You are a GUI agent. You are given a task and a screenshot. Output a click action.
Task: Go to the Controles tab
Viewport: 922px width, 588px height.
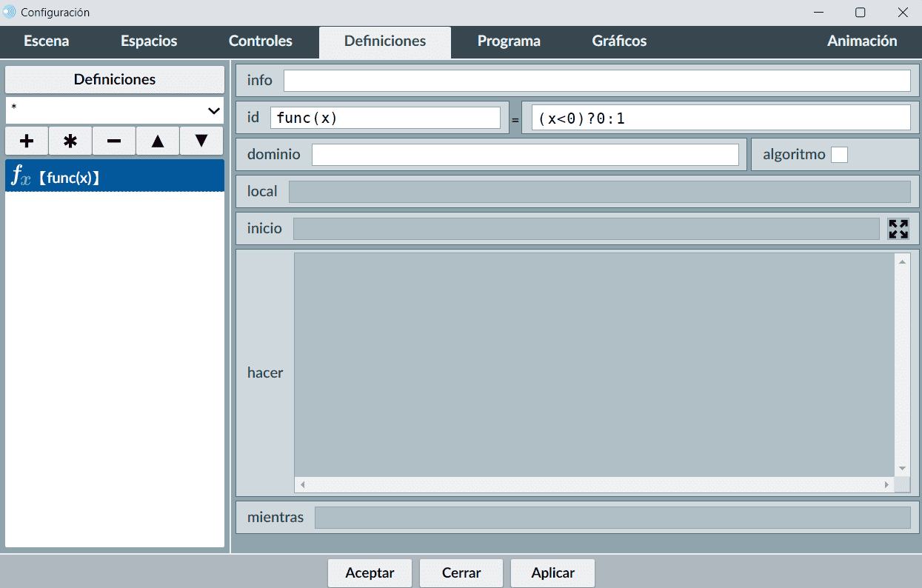coord(260,41)
